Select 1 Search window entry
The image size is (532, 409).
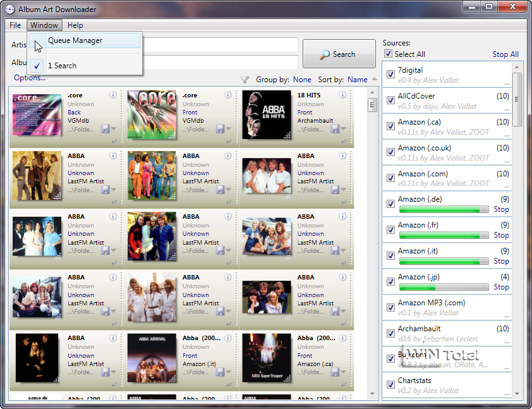(85, 66)
